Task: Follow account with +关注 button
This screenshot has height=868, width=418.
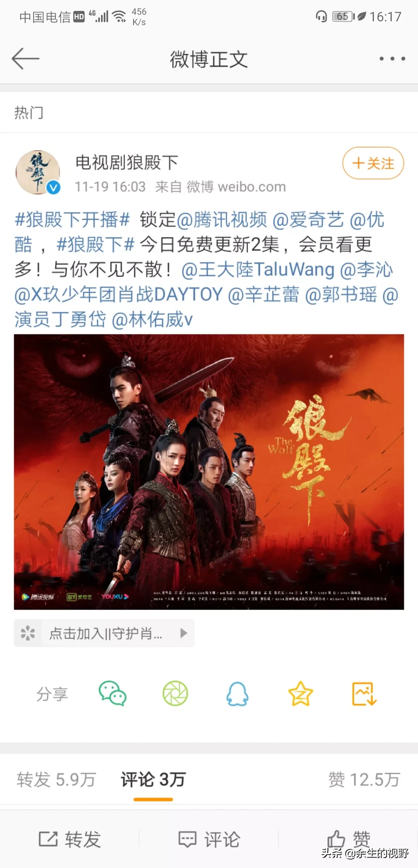Action: (373, 163)
